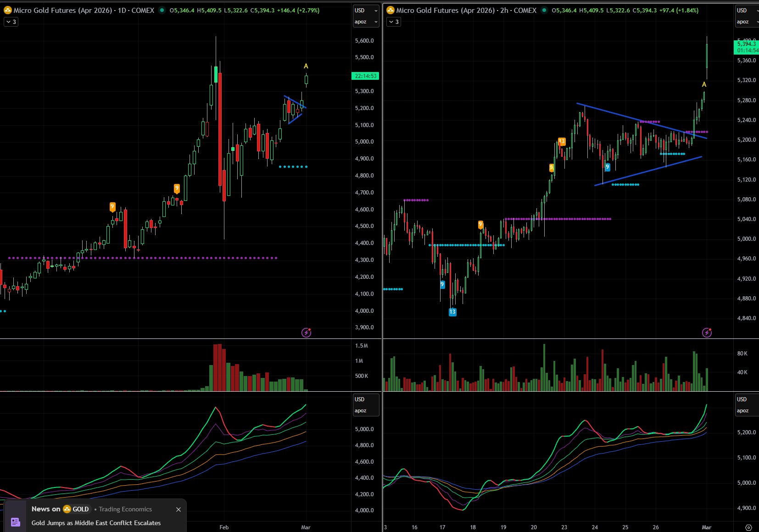Open USD dropdown in the 2h lower indicator pane
The height and width of the screenshot is (532, 759).
(747, 399)
